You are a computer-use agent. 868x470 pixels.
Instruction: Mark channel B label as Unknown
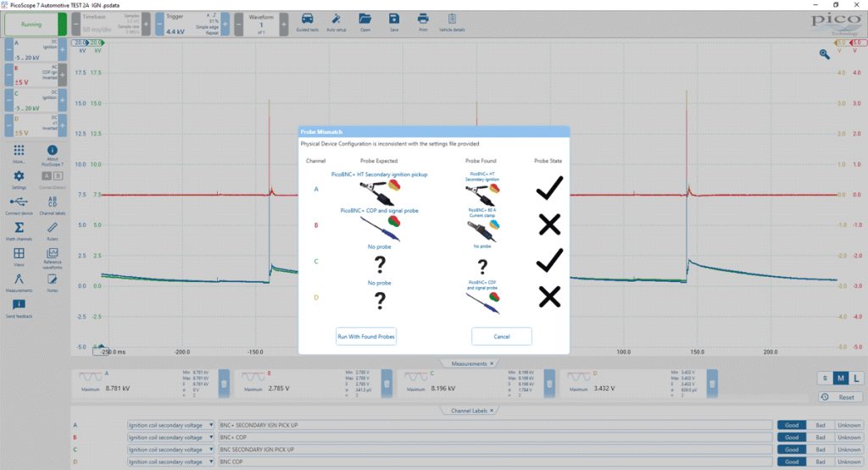coord(849,437)
